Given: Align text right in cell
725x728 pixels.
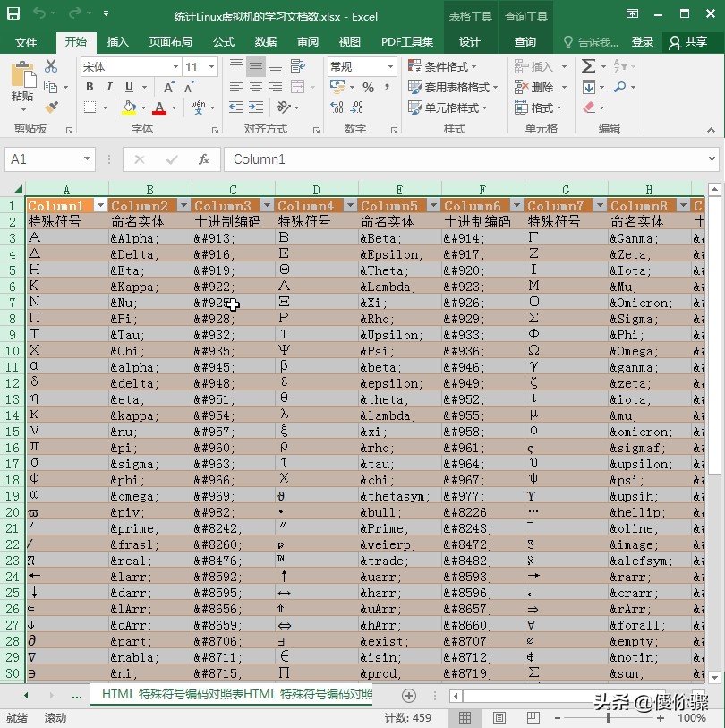Looking at the screenshot, I should 276,87.
